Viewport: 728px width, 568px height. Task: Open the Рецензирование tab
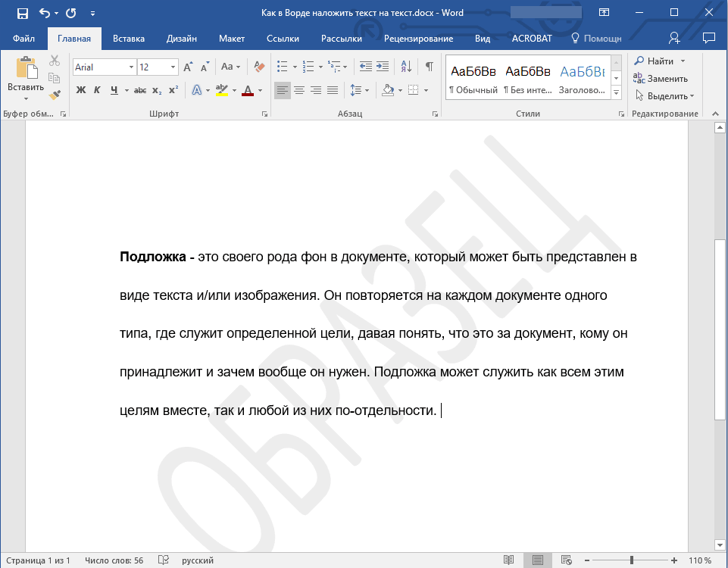pos(418,39)
